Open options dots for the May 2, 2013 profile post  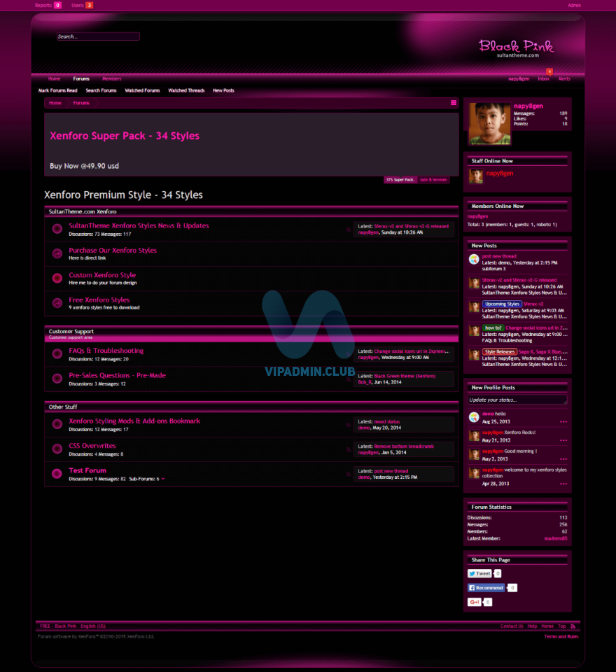coord(563,459)
